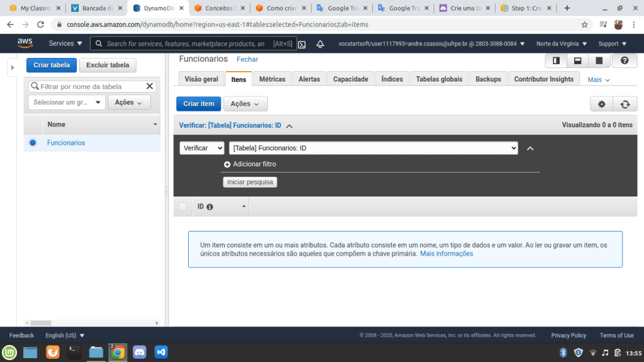
Task: Clear the table name filter with X
Action: click(x=150, y=86)
